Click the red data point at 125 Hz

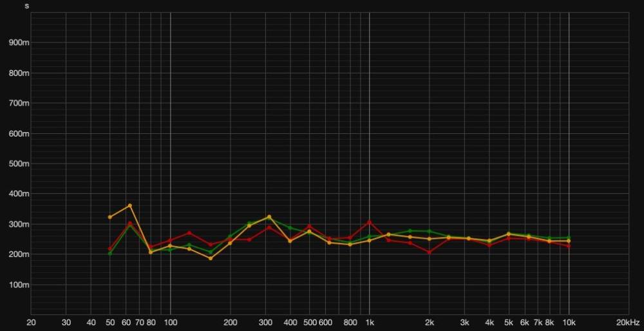(x=189, y=233)
